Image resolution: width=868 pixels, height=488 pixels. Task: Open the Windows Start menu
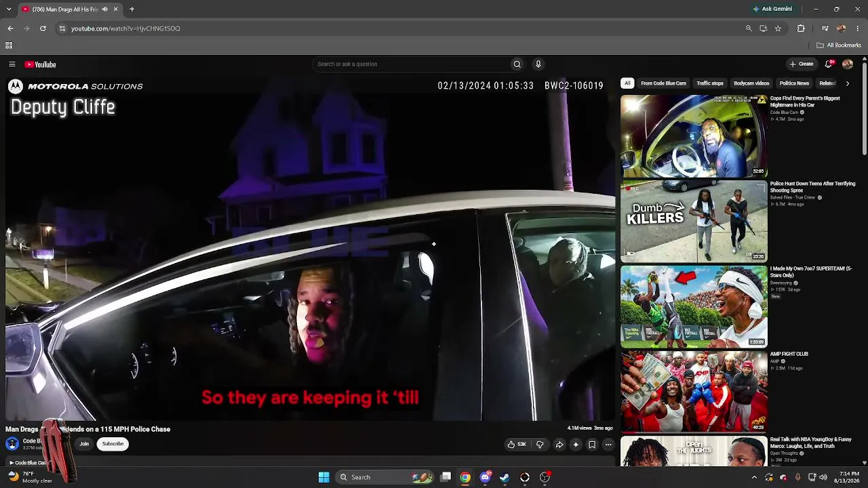point(323,477)
